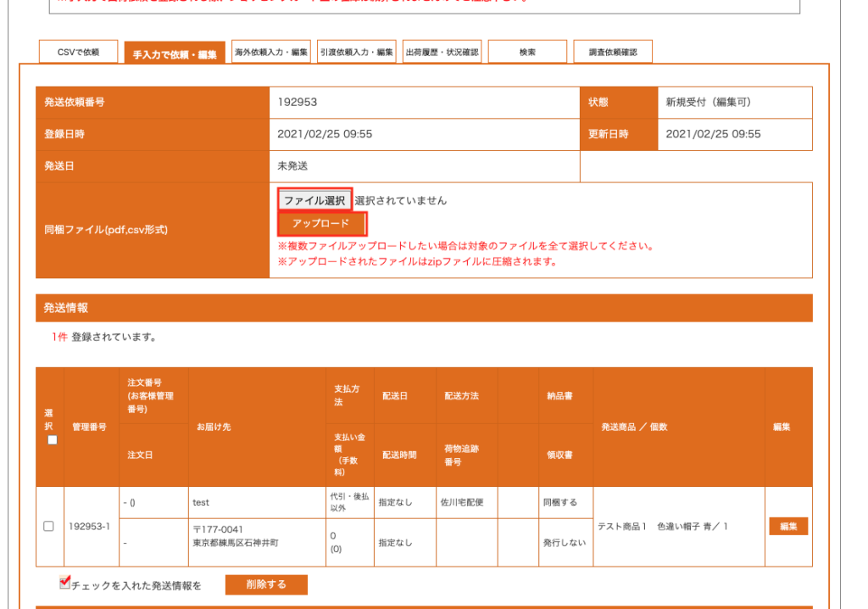Image resolution: width=868 pixels, height=609 pixels.
Task: Select the 手入力で依頼・編集 tab
Action: point(175,53)
